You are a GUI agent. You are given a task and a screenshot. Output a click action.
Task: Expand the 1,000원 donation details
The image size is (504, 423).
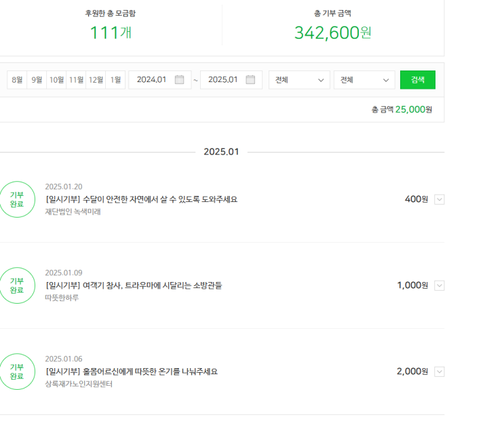(x=439, y=285)
